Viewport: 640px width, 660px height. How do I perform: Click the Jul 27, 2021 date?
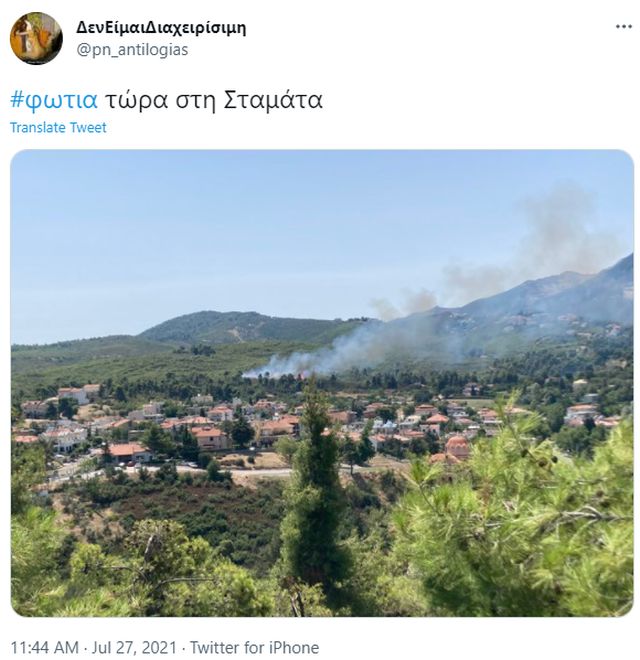[134, 647]
